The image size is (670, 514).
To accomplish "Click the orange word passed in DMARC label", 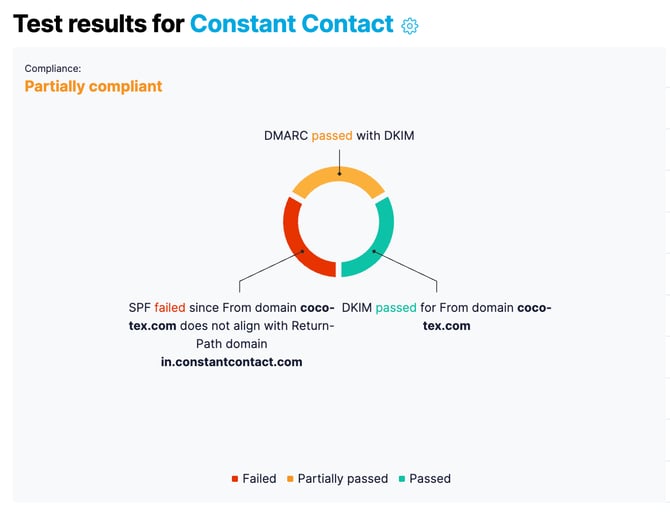I will tap(332, 136).
